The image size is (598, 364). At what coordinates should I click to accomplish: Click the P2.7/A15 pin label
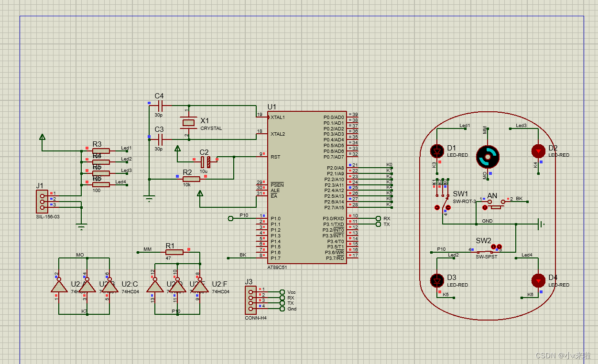click(x=335, y=207)
